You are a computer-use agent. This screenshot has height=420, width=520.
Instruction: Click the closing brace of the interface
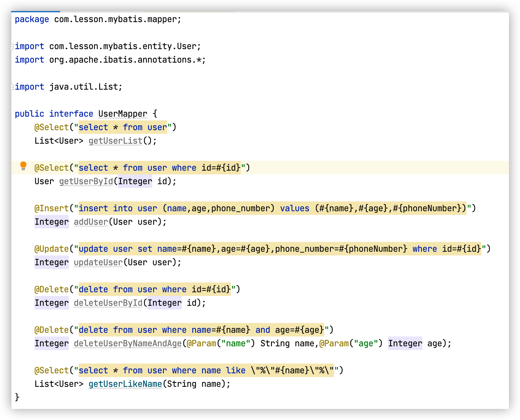click(x=17, y=397)
